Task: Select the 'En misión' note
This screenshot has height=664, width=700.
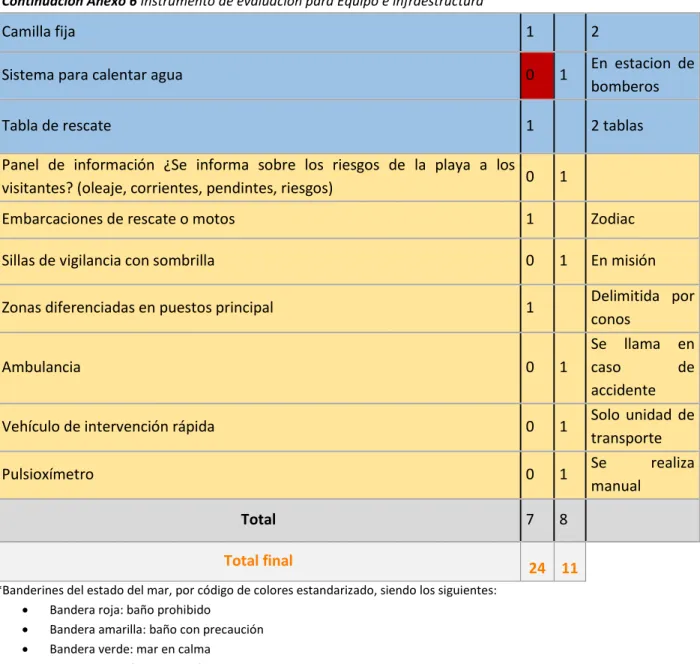Action: [623, 260]
